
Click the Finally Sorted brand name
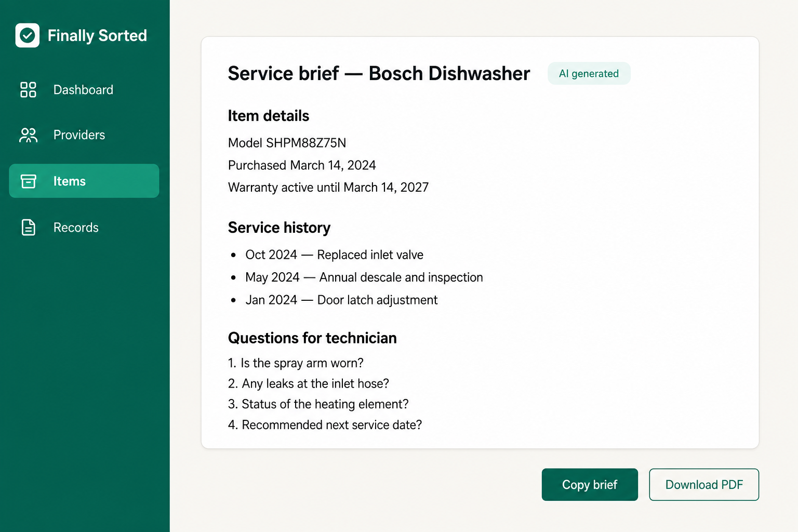(97, 35)
